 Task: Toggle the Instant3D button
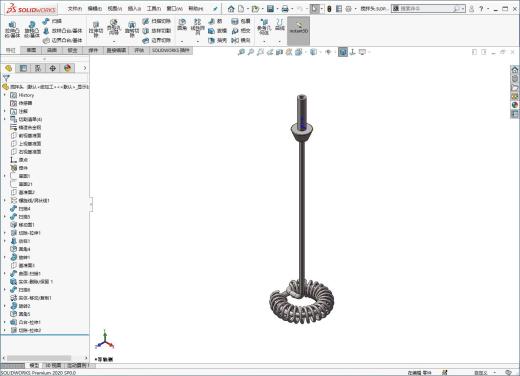299,31
